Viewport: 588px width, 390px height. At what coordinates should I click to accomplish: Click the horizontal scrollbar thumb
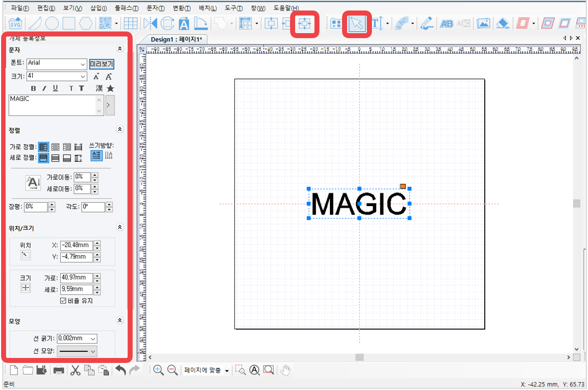359,357
